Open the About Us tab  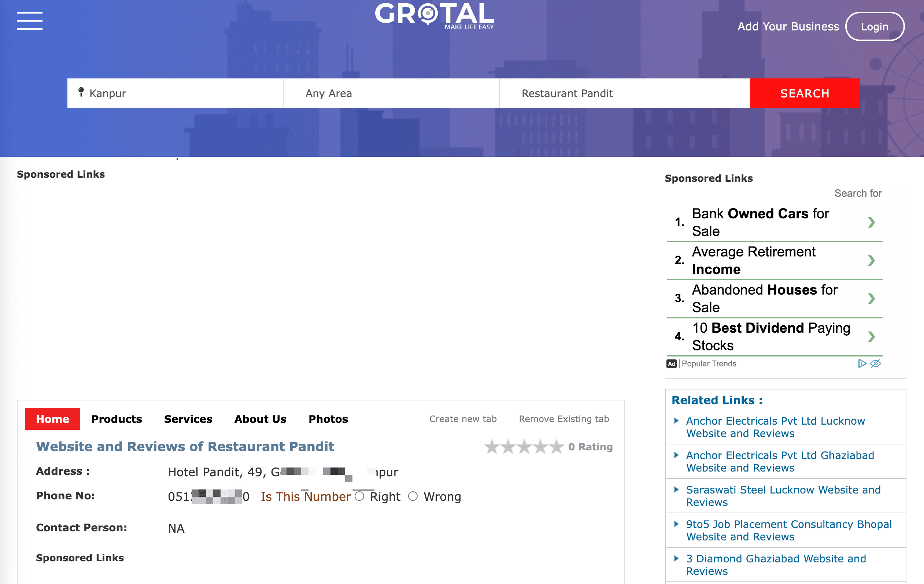click(x=260, y=419)
